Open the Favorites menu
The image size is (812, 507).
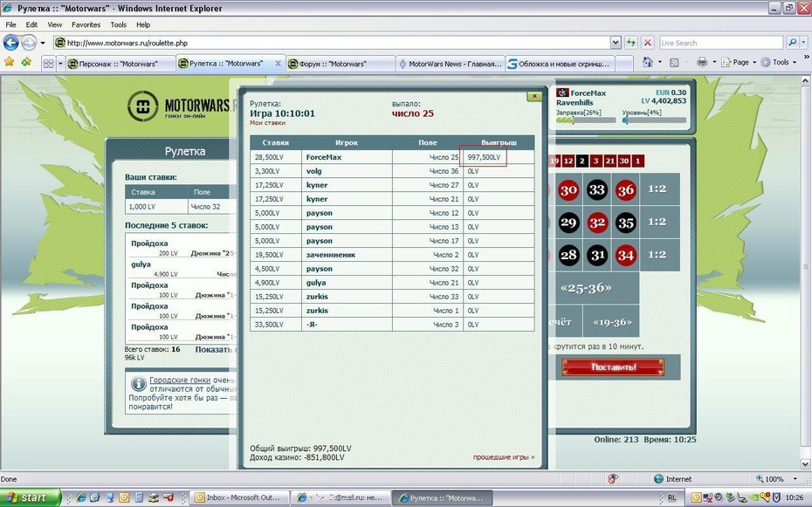pos(86,24)
